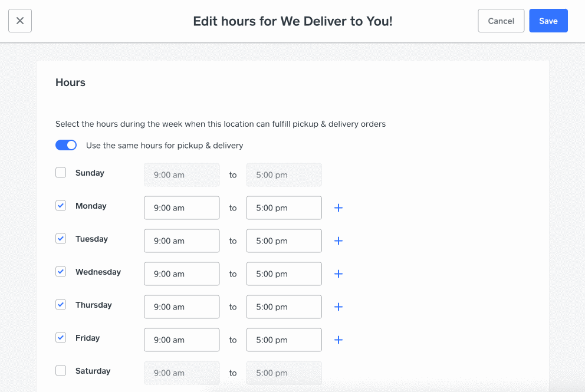Screen dimensions: 585x392
Task: Enable the Sunday checkbox
Action: (x=61, y=173)
